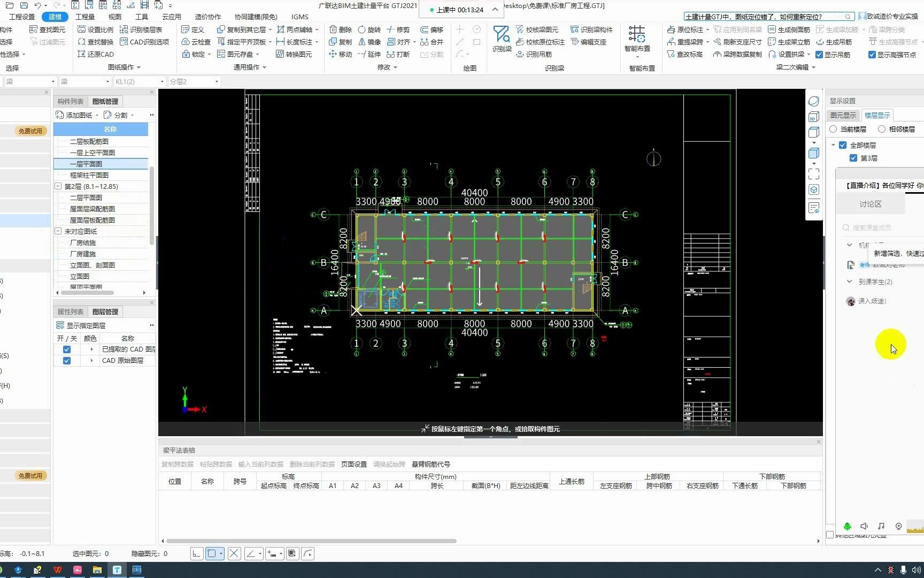924x578 pixels.
Task: Switch to the 构件列表 tab
Action: point(71,101)
